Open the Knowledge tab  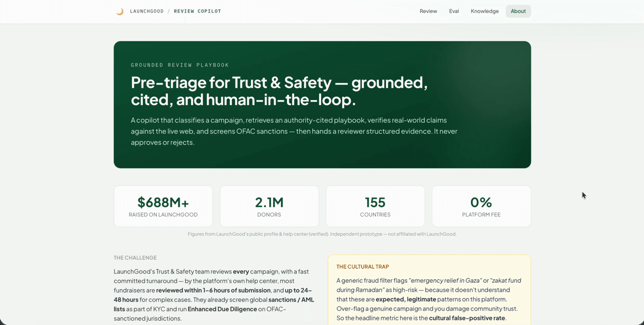coord(485,11)
